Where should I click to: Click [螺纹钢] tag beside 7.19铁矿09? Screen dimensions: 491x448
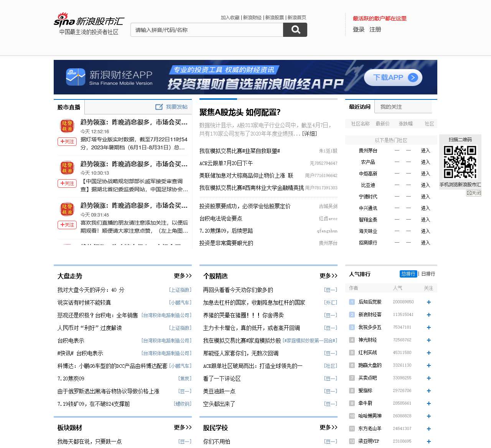(183, 404)
